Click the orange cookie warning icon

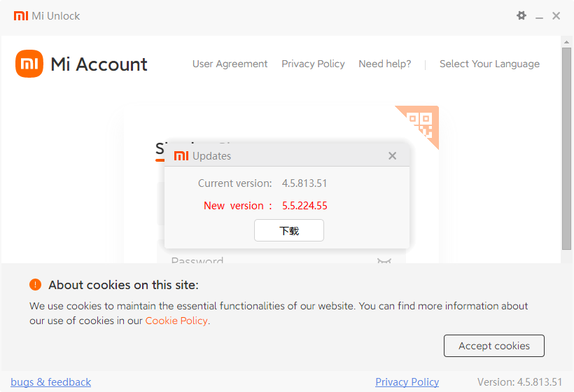coord(36,284)
